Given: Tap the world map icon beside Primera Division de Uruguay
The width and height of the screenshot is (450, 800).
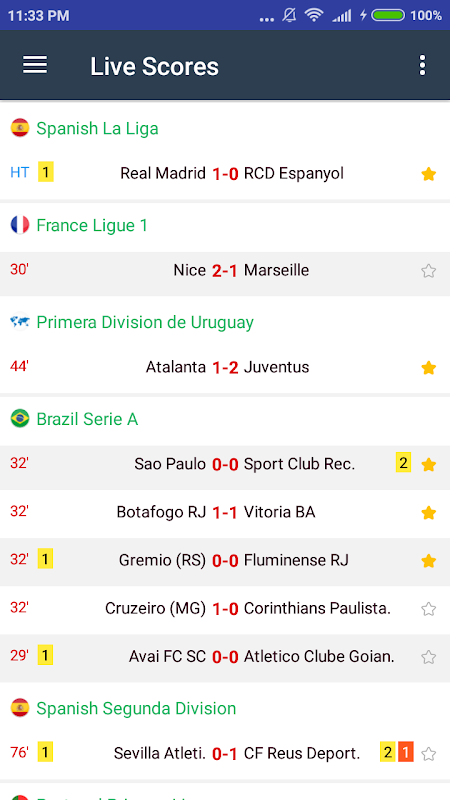Looking at the screenshot, I should (20, 322).
